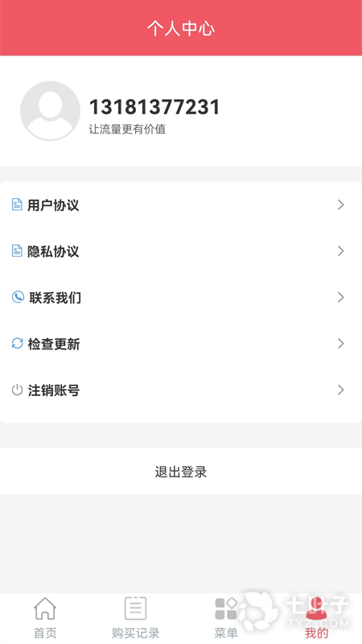Viewport: 362px width, 644px height.
Task: Tap the home icon in bottom bar
Action: pos(45,609)
